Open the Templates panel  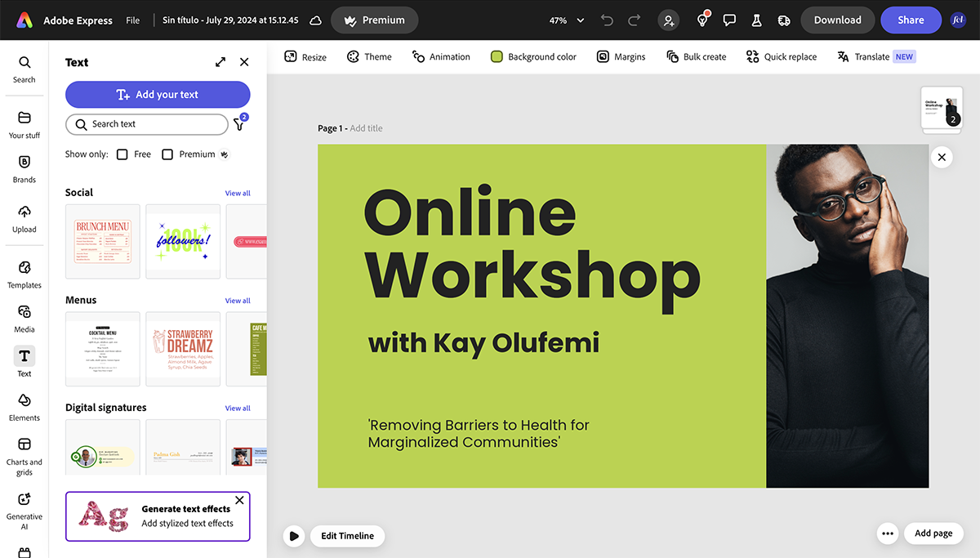pyautogui.click(x=24, y=274)
